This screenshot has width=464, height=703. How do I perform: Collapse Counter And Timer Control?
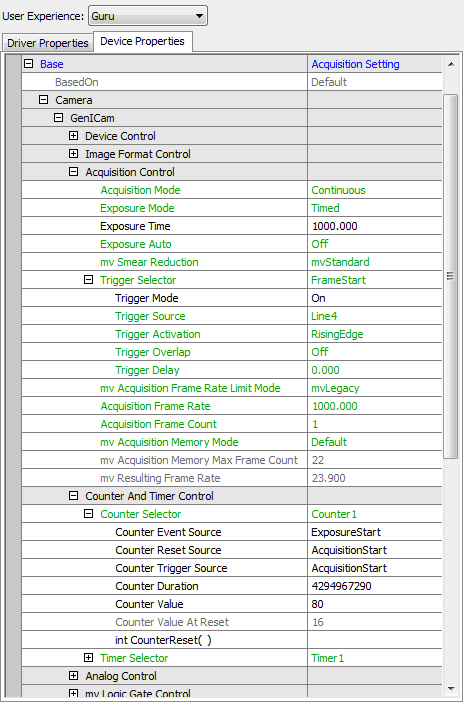74,496
